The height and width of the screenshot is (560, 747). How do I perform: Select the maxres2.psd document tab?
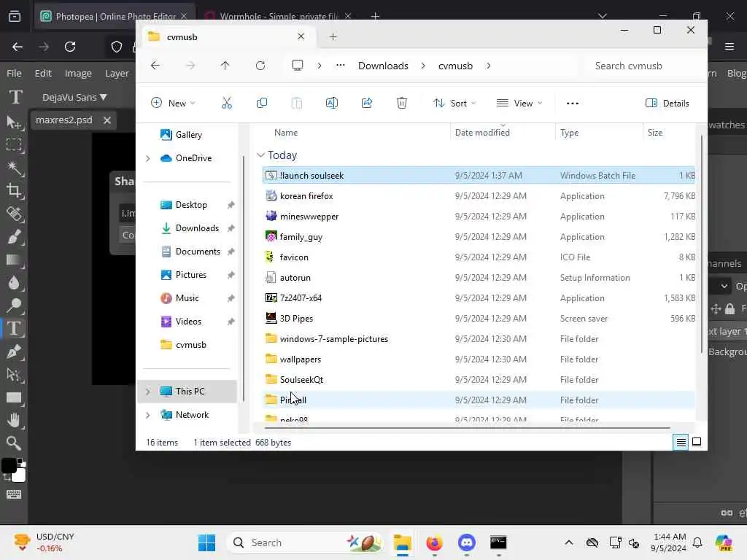[64, 120]
